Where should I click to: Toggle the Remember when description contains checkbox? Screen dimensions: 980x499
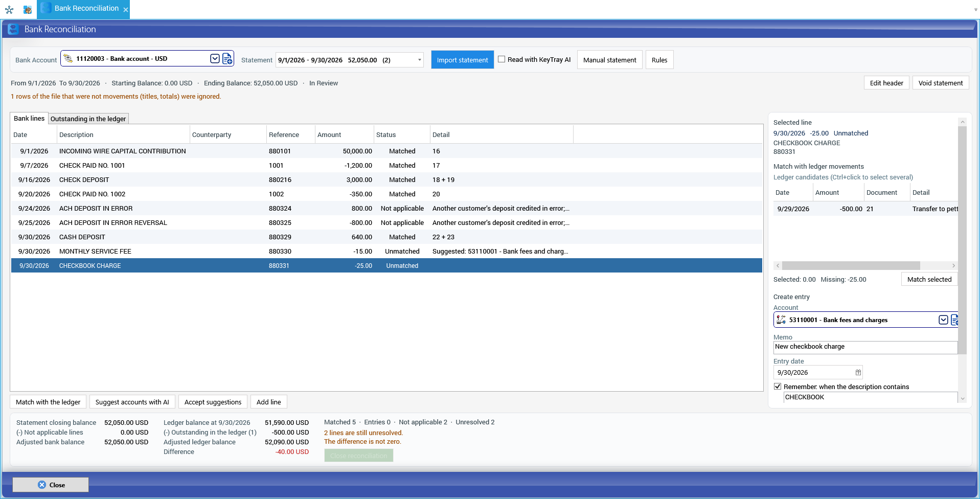tap(778, 387)
